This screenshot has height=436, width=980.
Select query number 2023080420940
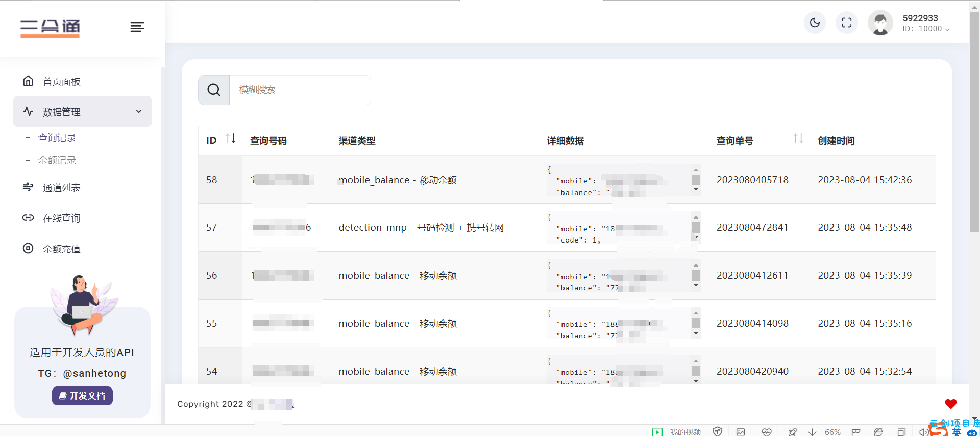pyautogui.click(x=752, y=371)
